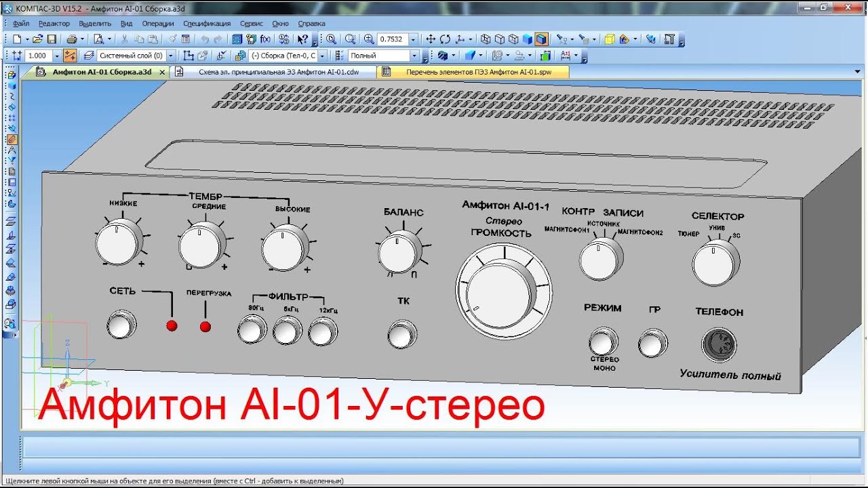Viewport: 868px width, 488px height.
Task: Choose the filters funnel tool in side panel
Action: pyautogui.click(x=12, y=160)
